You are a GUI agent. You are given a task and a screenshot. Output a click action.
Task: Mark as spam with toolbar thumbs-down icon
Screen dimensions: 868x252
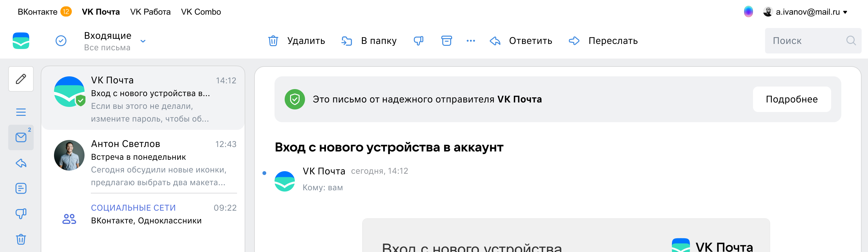418,41
